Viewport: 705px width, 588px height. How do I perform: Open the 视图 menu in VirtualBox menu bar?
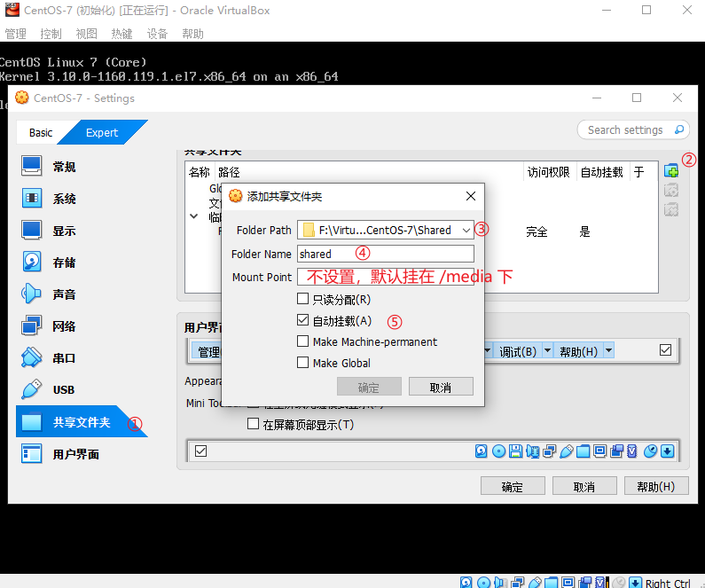[86, 35]
